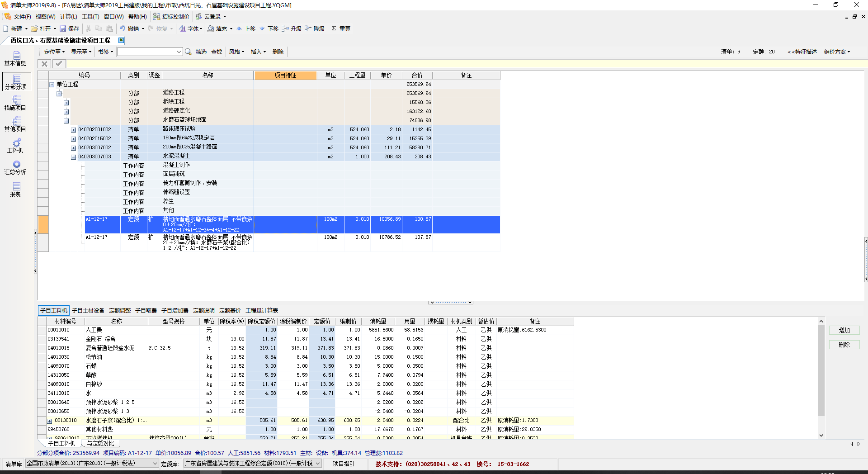Click the 新建 (New) toolbar icon
This screenshot has width=868, height=474.
click(x=6, y=28)
